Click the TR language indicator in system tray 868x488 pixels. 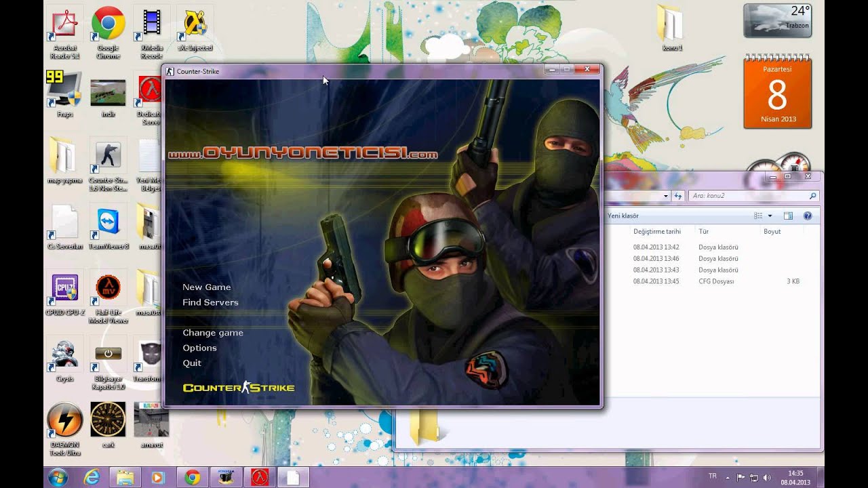713,476
